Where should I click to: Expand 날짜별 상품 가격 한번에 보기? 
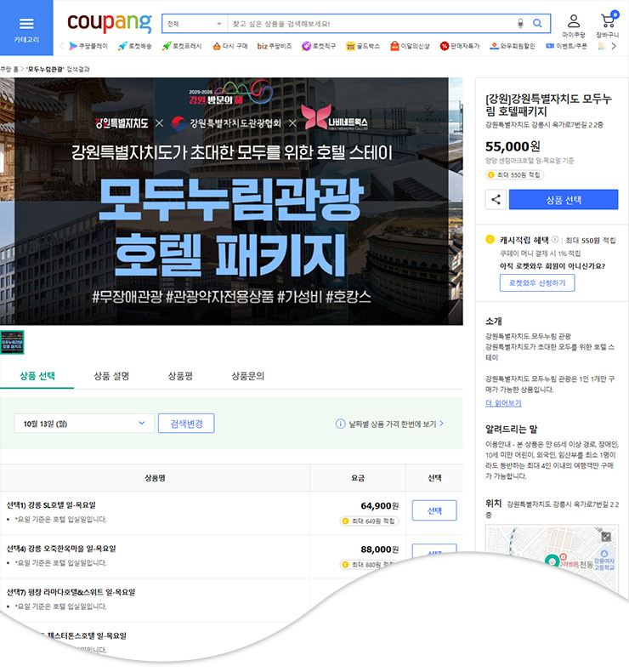[x=389, y=423]
